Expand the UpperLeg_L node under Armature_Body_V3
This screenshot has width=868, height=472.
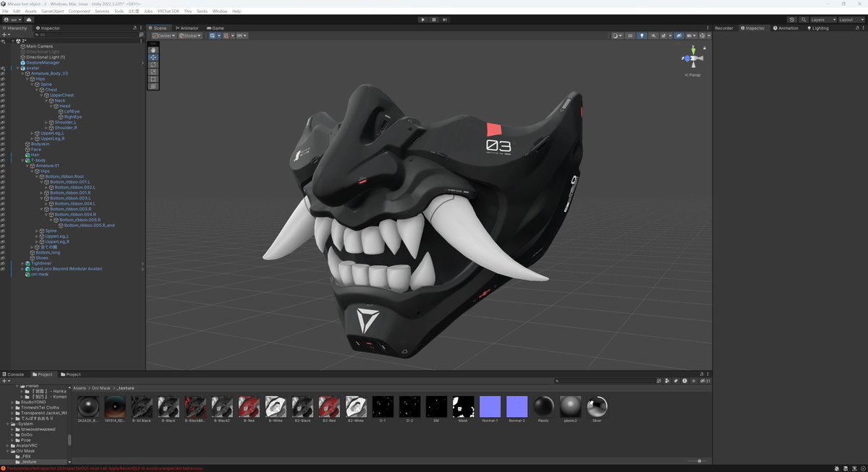(x=32, y=133)
